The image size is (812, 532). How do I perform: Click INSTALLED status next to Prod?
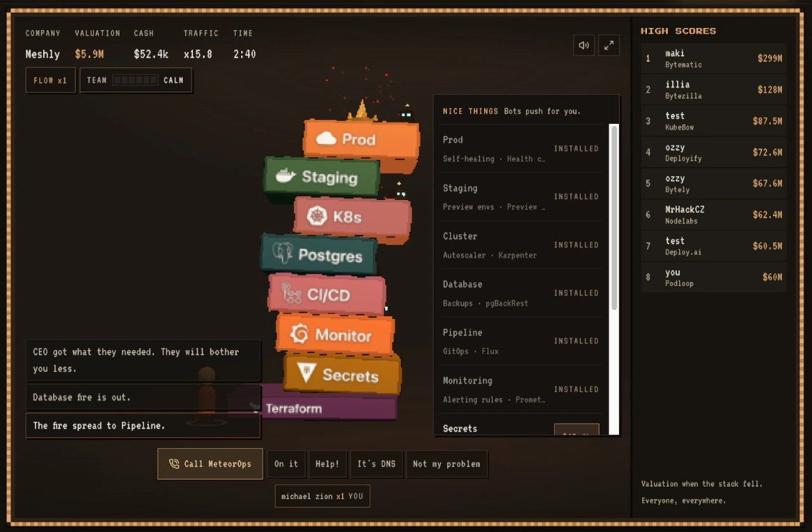pos(576,149)
